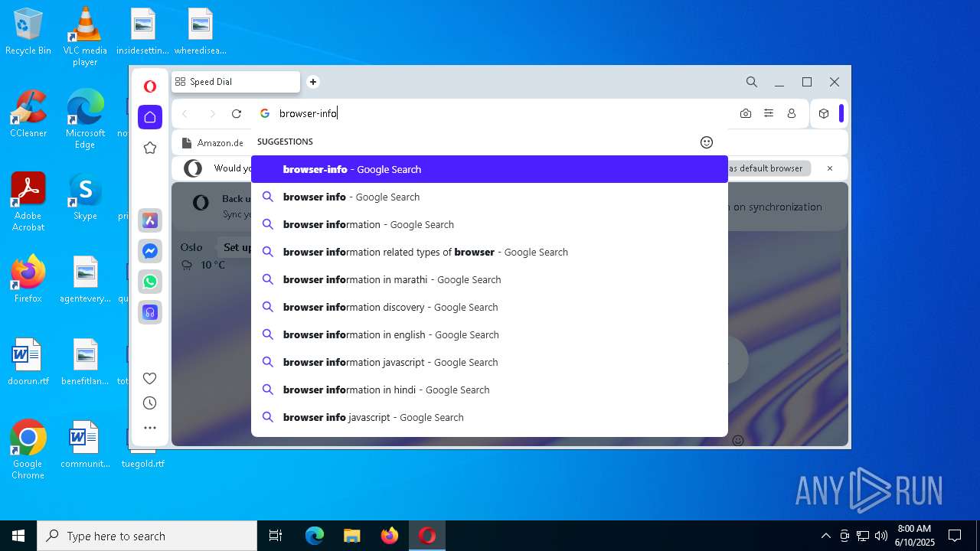Screen dimensions: 980x551
Task: Open Skype desktop shortcut
Action: (85, 196)
